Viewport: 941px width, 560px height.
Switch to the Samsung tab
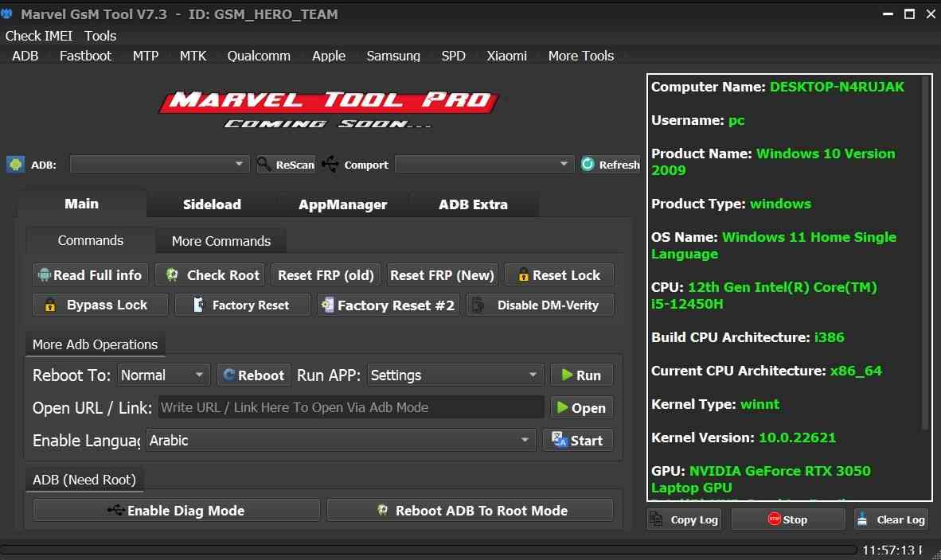click(x=393, y=56)
